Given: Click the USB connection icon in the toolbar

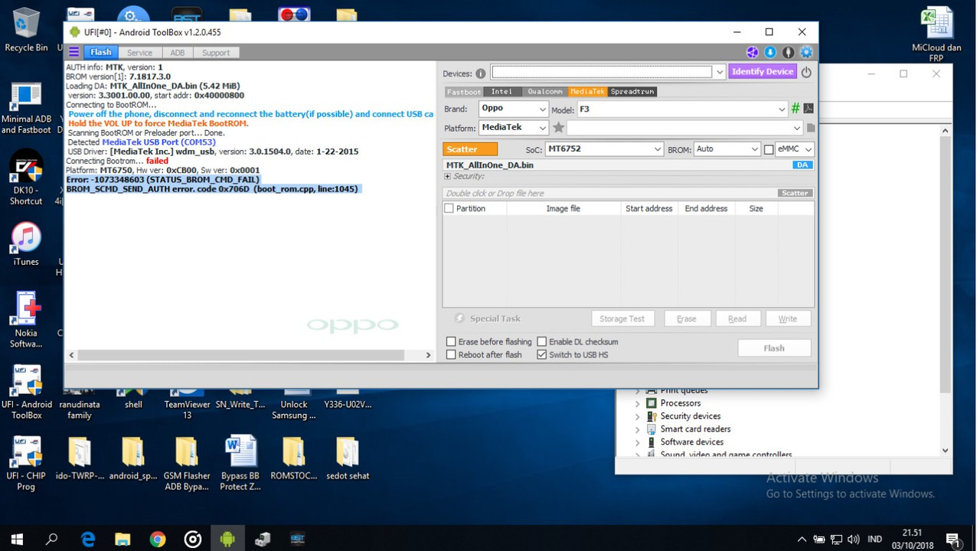Looking at the screenshot, I should [789, 52].
